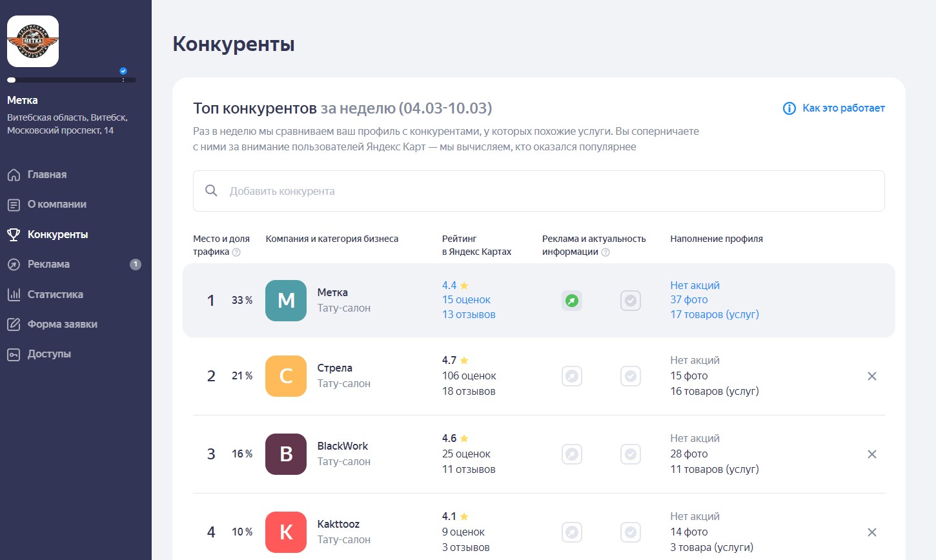The width and height of the screenshot is (936, 560).
Task: Click the verified info checkmark in Метка row
Action: click(631, 301)
